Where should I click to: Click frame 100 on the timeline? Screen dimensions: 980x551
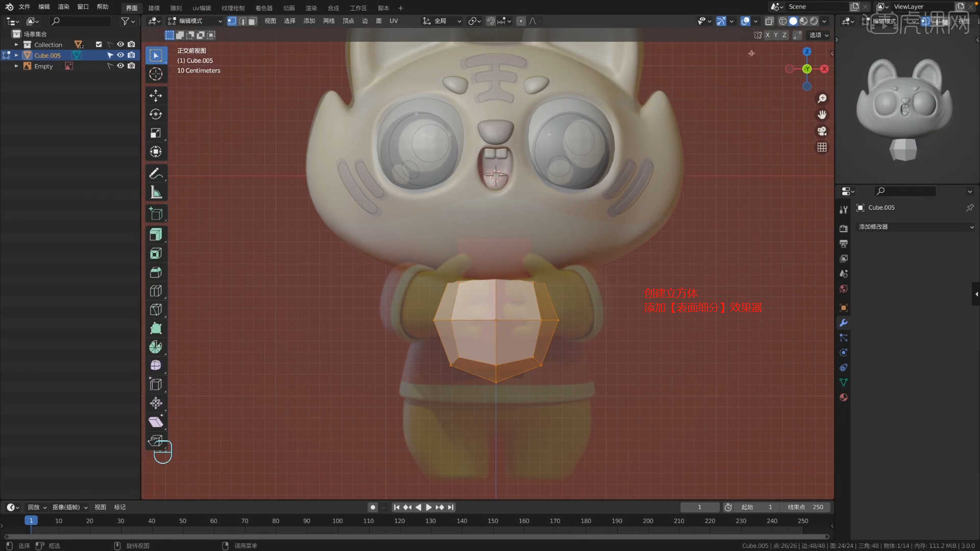coord(337,521)
